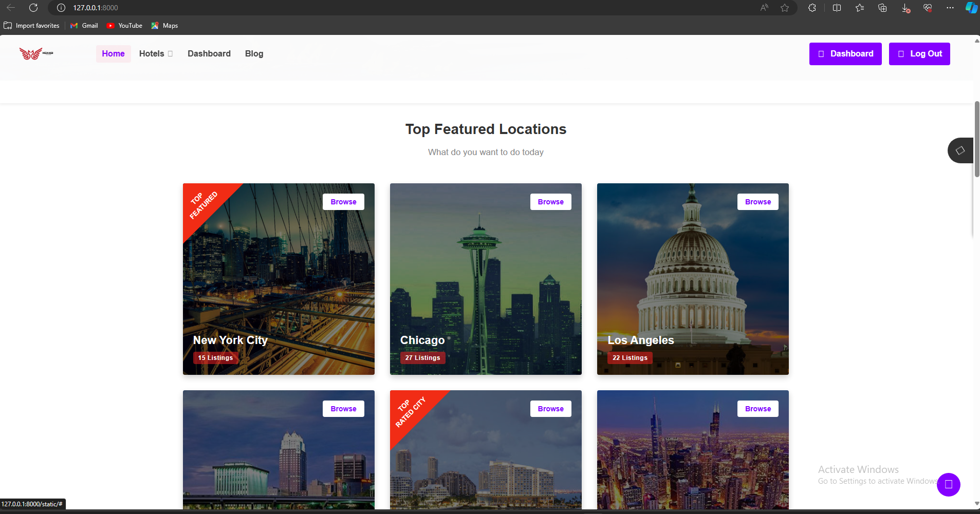Click the purple Dashboard button
Image resolution: width=980 pixels, height=514 pixels.
pyautogui.click(x=845, y=54)
